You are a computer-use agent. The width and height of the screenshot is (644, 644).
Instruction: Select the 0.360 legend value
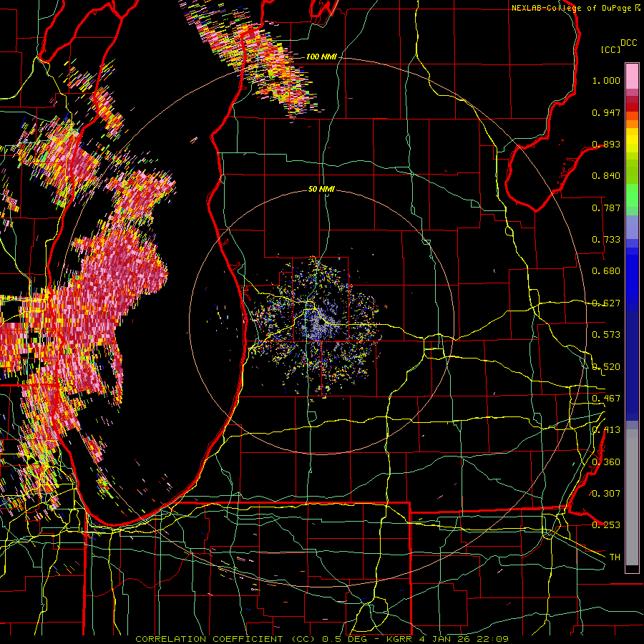click(606, 462)
